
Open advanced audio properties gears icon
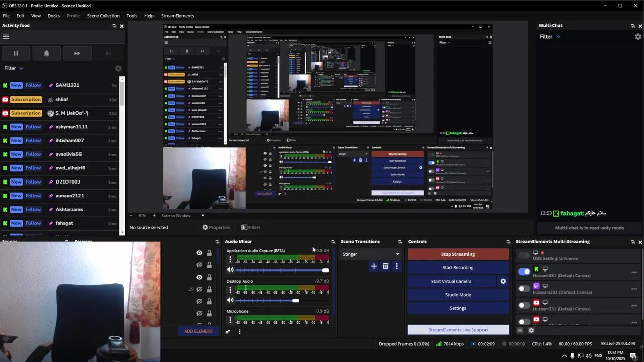click(x=228, y=332)
